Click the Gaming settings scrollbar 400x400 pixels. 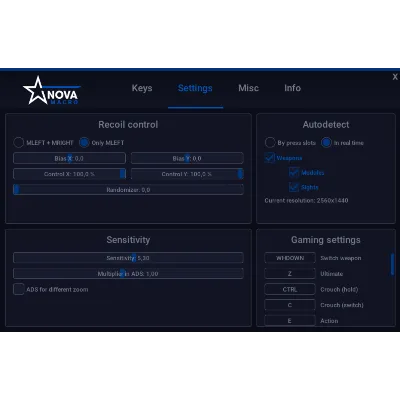[392, 265]
